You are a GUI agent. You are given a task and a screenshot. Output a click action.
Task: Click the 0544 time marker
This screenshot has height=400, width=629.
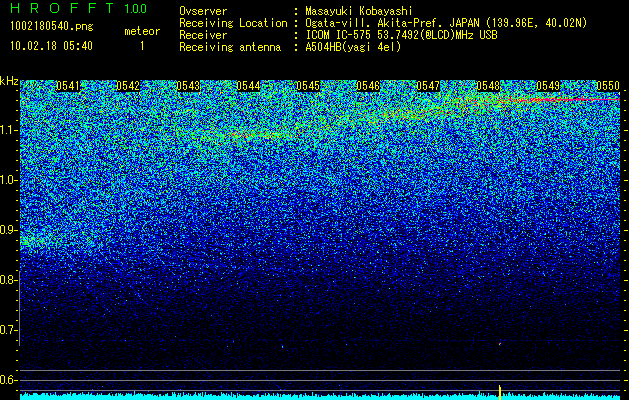point(248,86)
